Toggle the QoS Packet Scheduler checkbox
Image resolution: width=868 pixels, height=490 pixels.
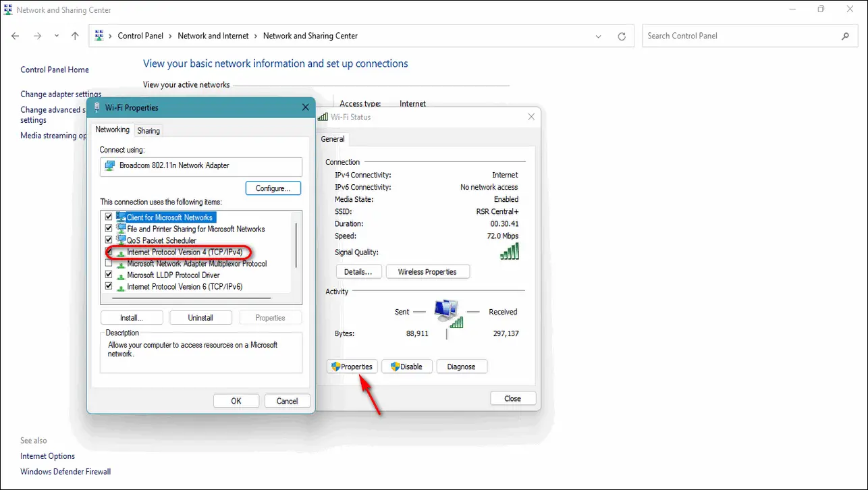(109, 240)
